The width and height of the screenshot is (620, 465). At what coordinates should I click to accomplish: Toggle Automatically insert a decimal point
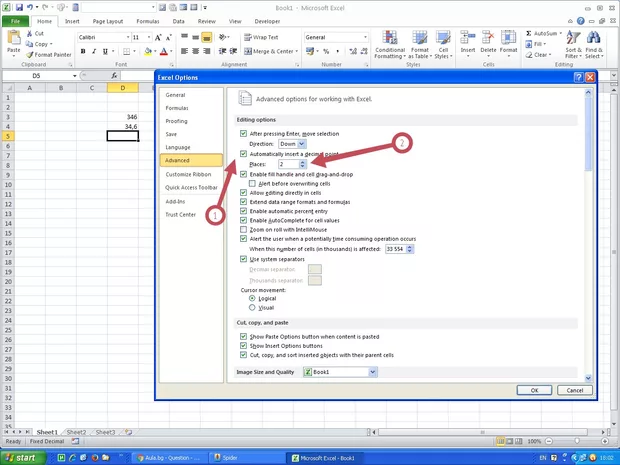243,154
